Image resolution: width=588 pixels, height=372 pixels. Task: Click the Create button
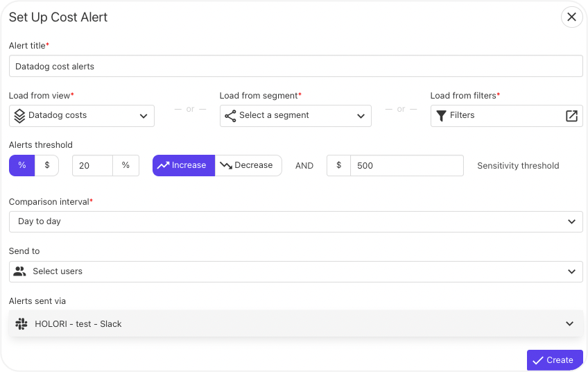click(555, 360)
